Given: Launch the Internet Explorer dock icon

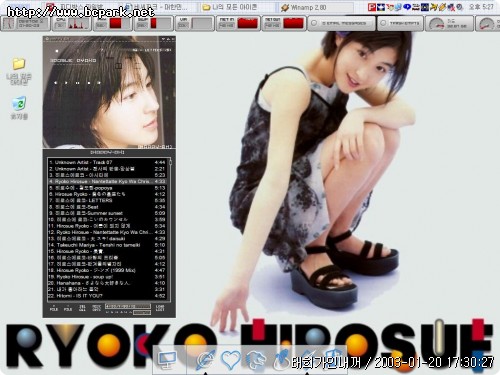Looking at the screenshot, I should (x=205, y=360).
